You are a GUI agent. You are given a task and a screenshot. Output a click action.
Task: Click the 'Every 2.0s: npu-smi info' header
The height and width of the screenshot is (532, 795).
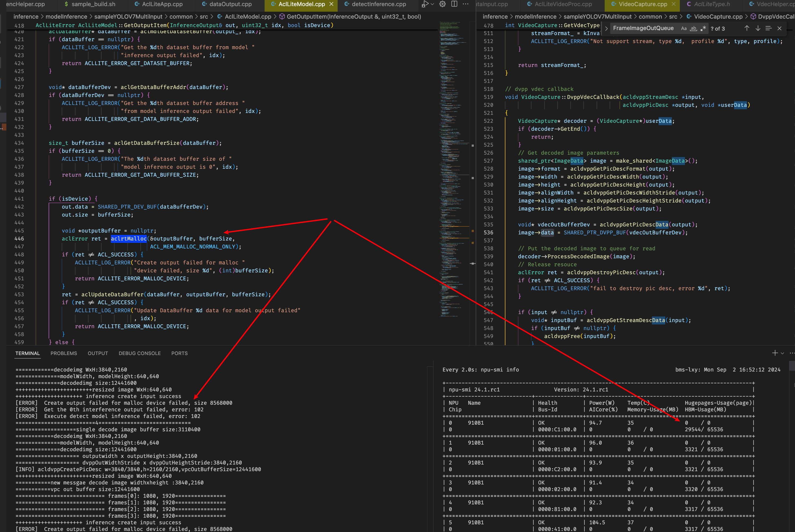click(481, 369)
